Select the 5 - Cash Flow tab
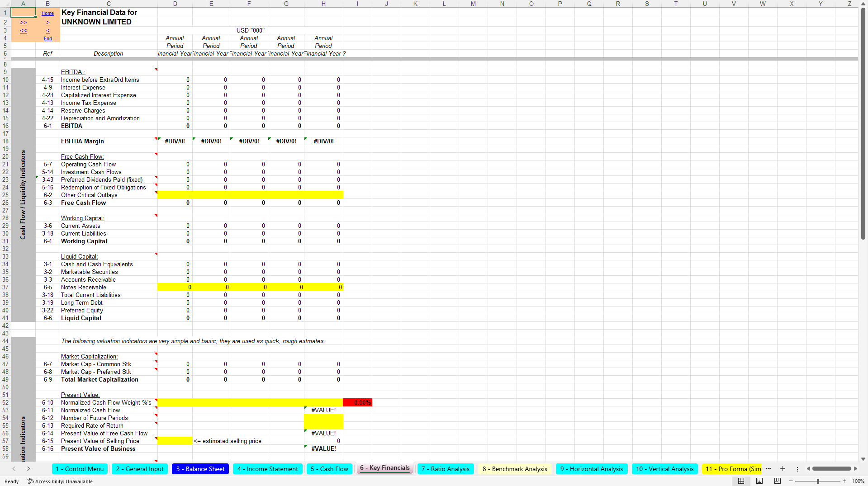Screen dimensions: 868x486 pyautogui.click(x=329, y=469)
